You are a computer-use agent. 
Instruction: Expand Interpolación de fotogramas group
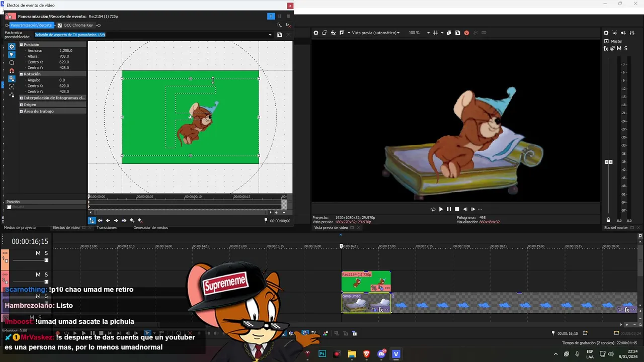click(22, 98)
